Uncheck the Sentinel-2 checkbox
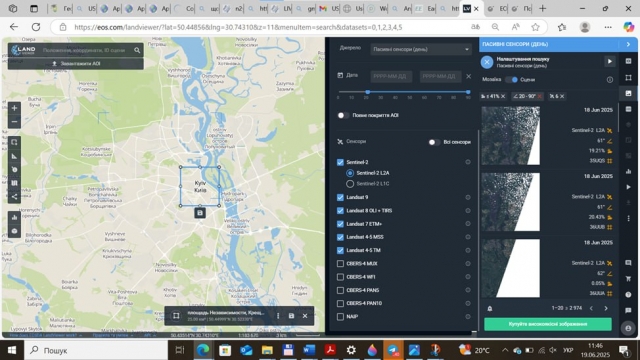Viewport: 640px width, 360px height. [x=340, y=162]
